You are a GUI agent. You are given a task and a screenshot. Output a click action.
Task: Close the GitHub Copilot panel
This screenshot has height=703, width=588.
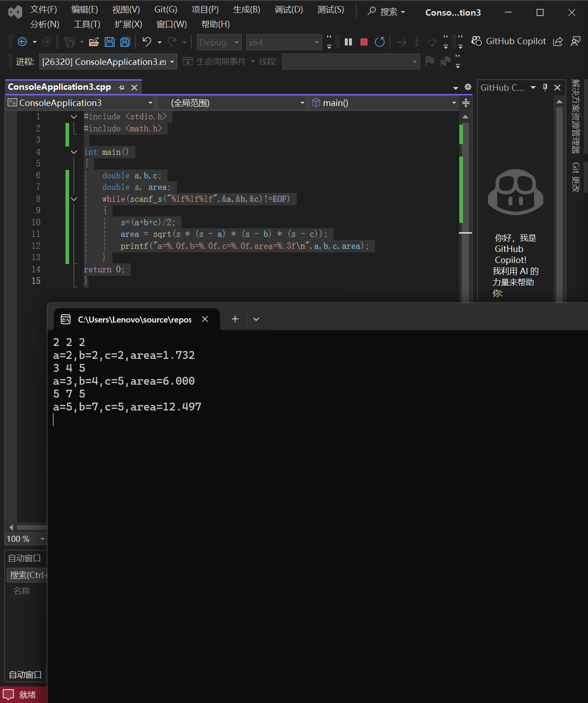point(557,87)
